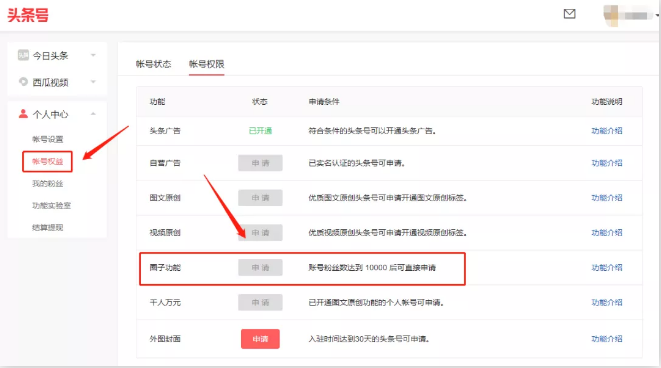Click the 个人中心 person icon
The height and width of the screenshot is (368, 661).
23,114
